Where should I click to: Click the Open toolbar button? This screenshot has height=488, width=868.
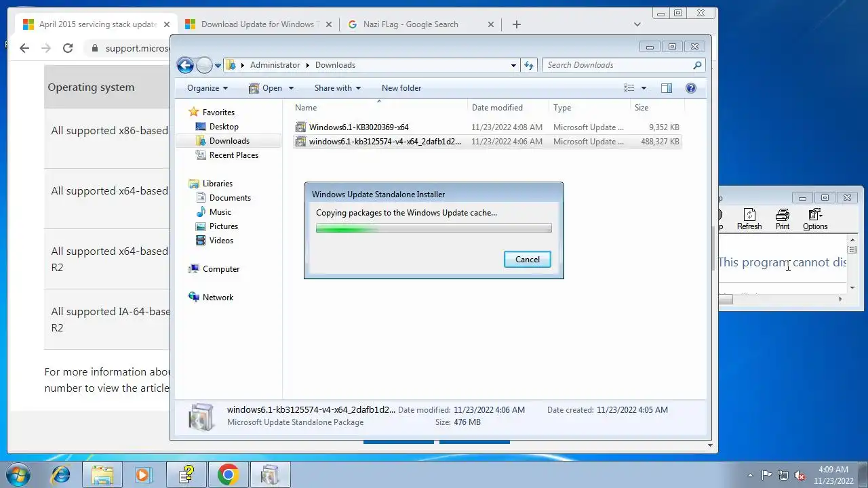pos(265,88)
